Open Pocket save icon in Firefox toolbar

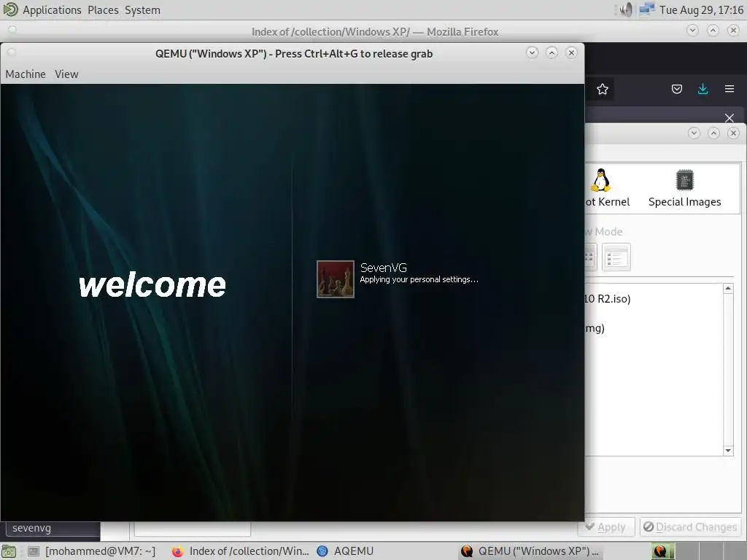point(676,89)
